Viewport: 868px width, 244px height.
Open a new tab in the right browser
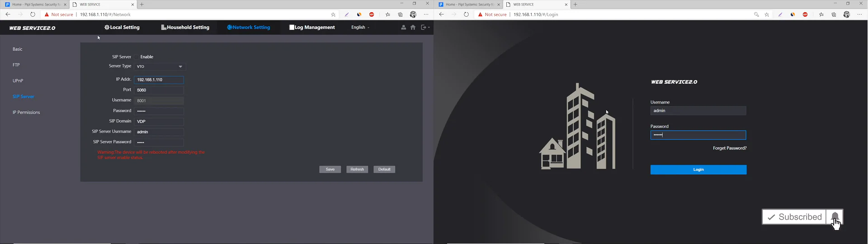click(x=576, y=5)
